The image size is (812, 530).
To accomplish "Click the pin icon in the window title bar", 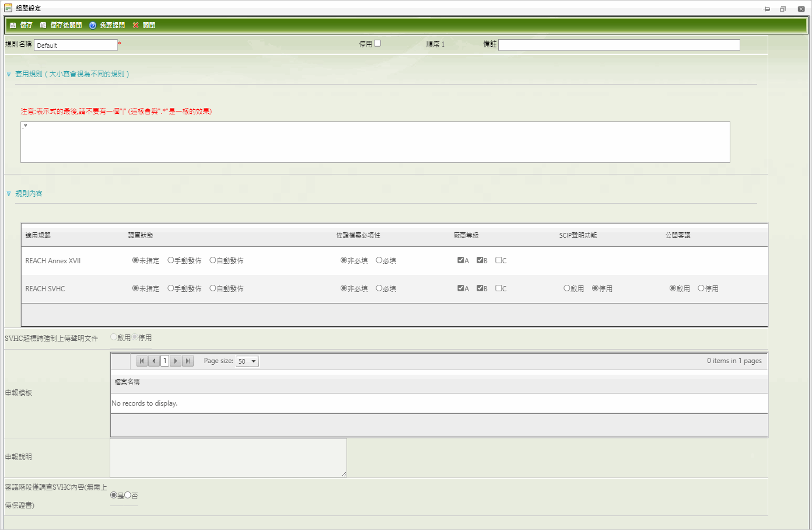I will tap(767, 9).
